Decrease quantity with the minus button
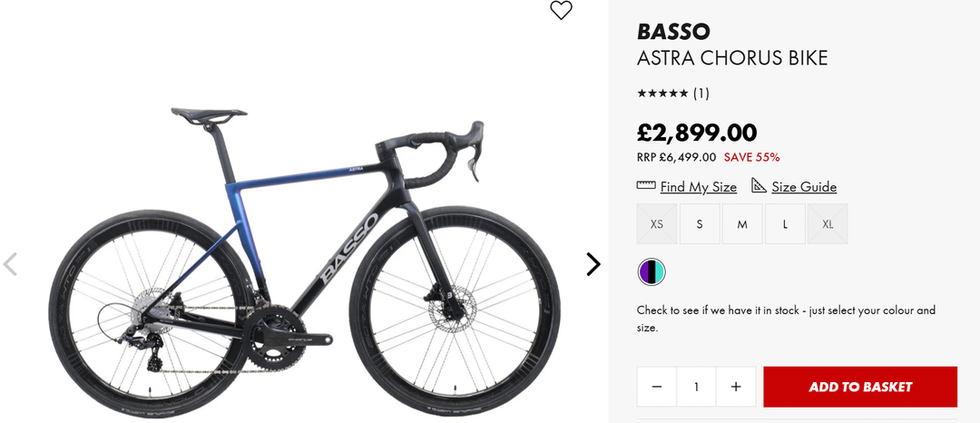The width and height of the screenshot is (980, 423). [x=657, y=387]
